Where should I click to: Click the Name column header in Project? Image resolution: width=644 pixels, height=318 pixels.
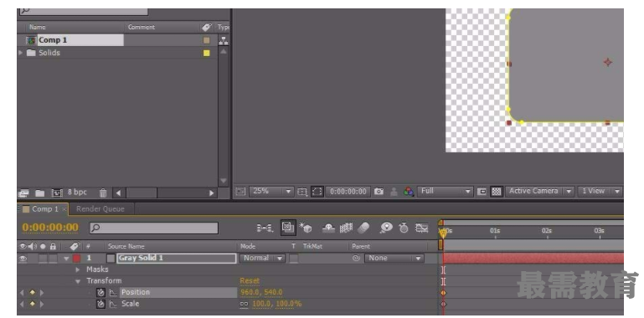[38, 27]
